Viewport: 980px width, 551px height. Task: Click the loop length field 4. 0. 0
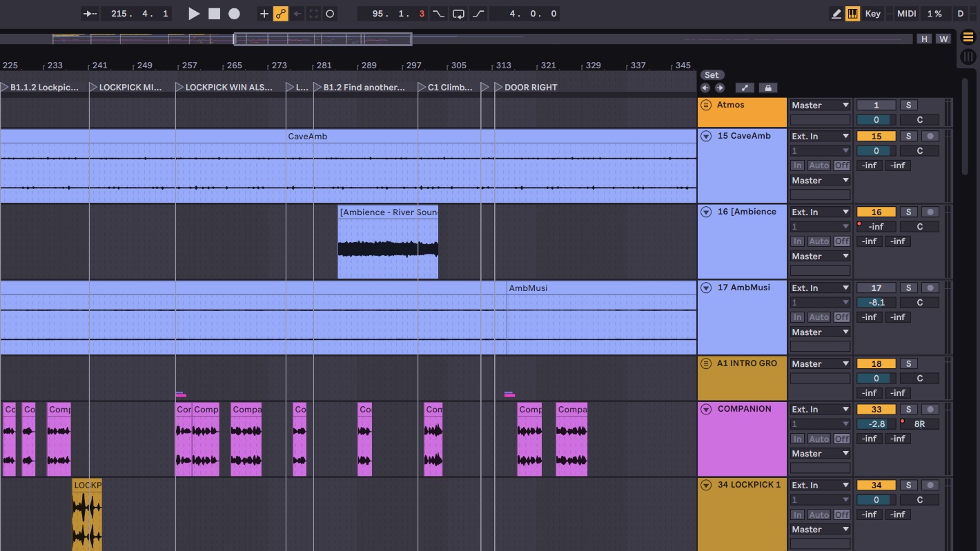click(525, 14)
